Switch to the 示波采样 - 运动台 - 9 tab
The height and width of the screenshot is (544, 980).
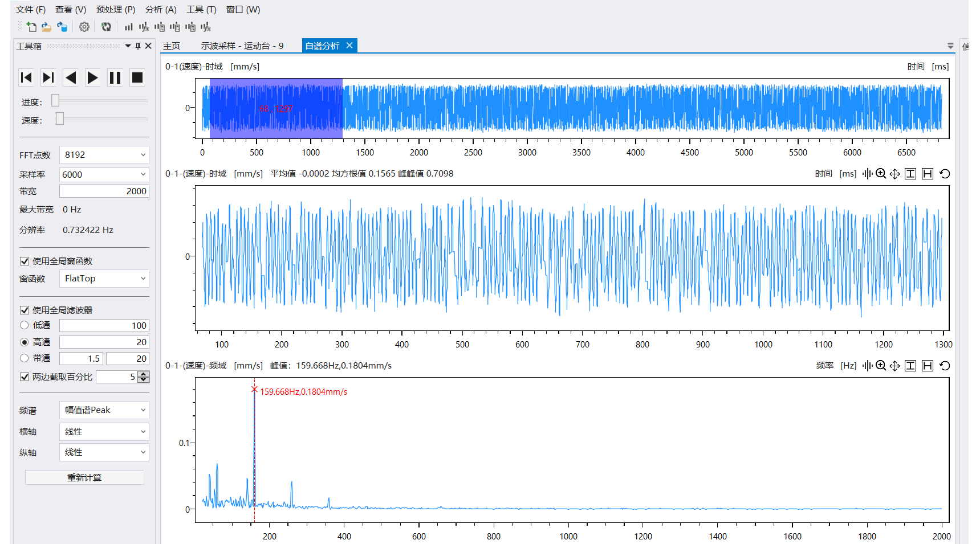(x=242, y=46)
